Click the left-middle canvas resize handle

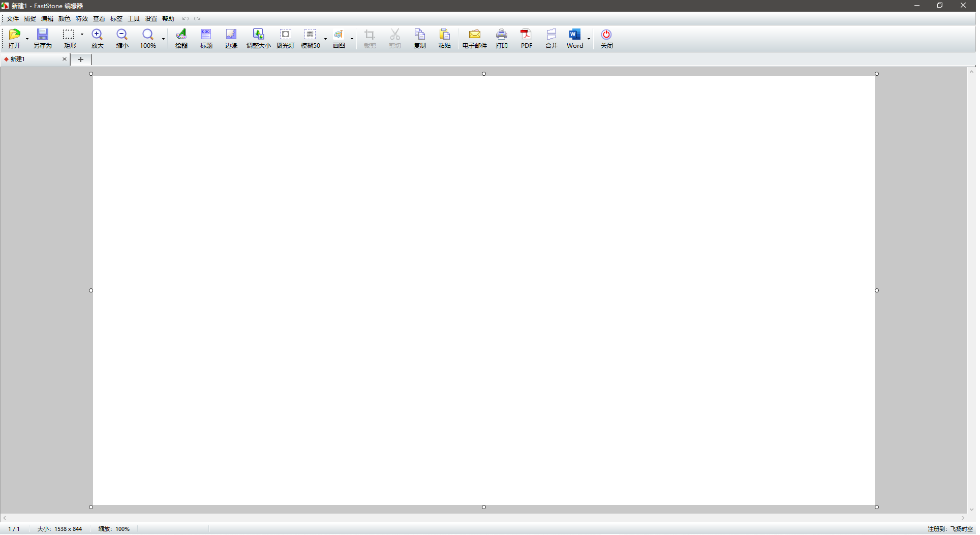(91, 290)
